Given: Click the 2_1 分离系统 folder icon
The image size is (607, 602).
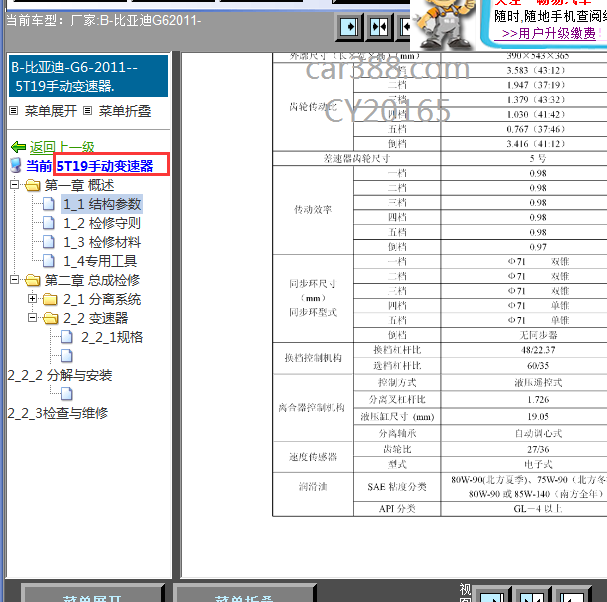Looking at the screenshot, I should [x=50, y=299].
